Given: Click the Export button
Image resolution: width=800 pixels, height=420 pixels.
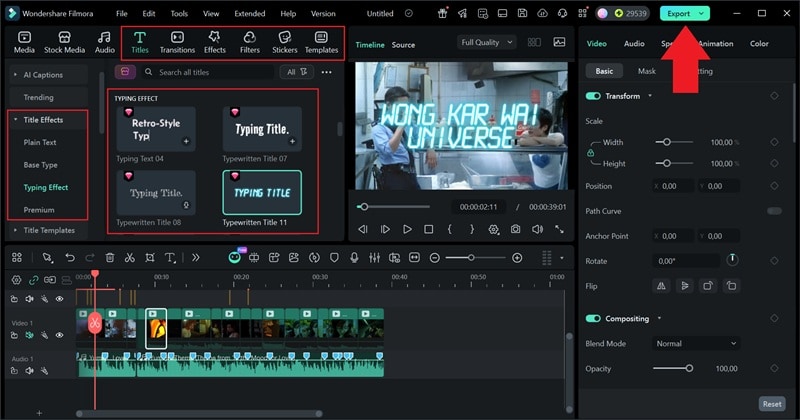Looking at the screenshot, I should click(678, 13).
